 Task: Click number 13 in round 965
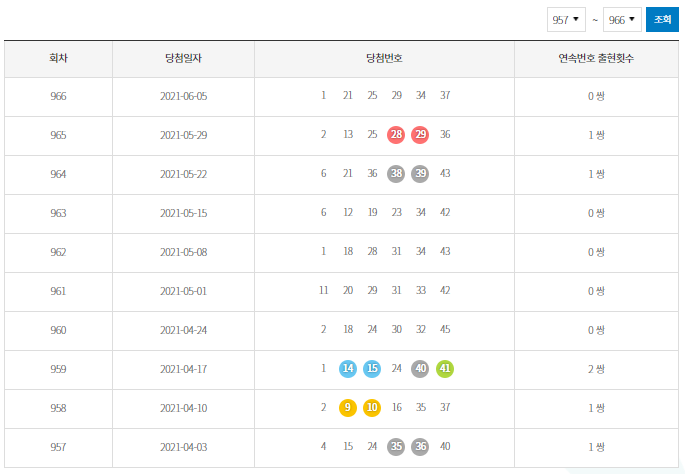coord(348,134)
